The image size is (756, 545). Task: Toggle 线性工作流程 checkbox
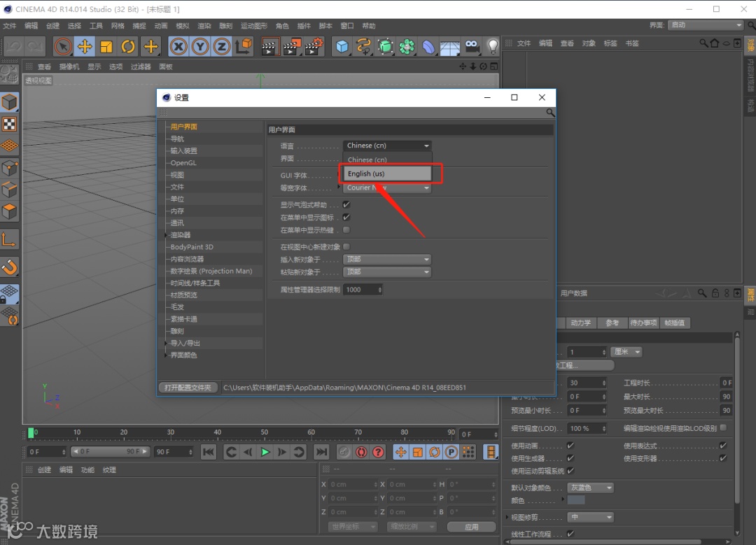pos(570,533)
